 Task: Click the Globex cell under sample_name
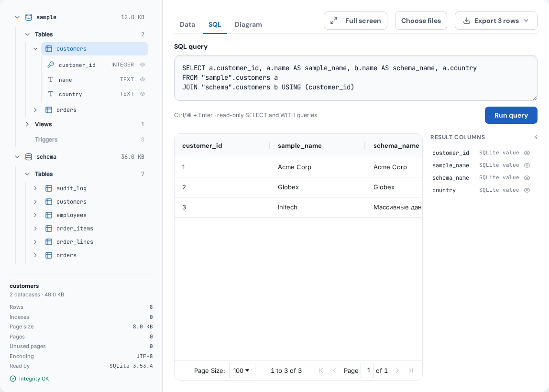pos(317,187)
